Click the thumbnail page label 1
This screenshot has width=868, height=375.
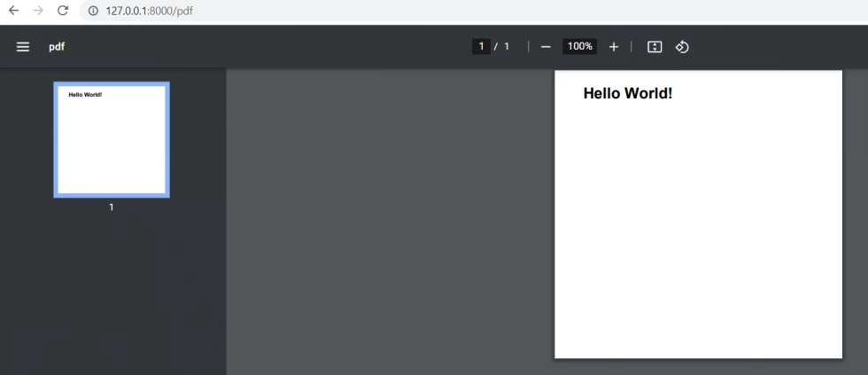[x=112, y=207]
